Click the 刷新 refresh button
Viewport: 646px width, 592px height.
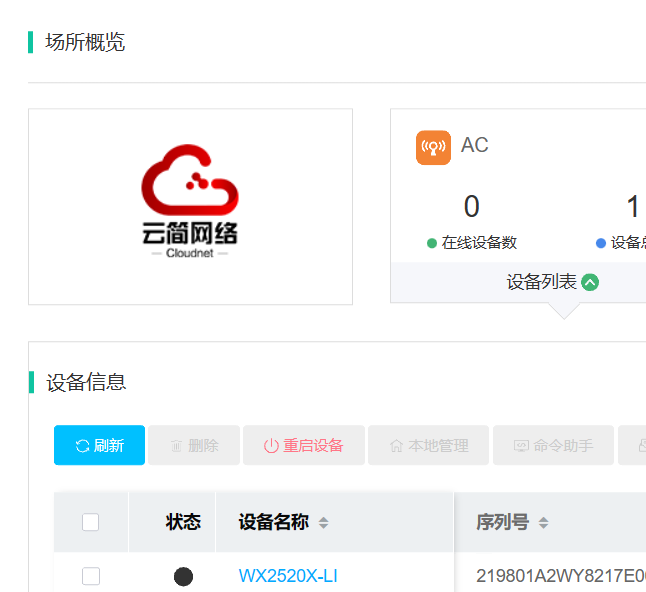coord(99,445)
